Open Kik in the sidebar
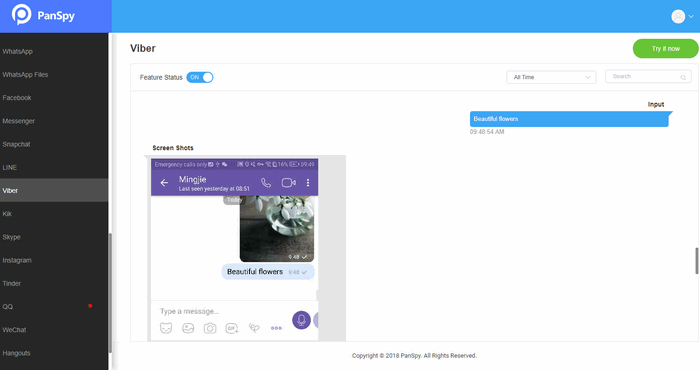This screenshot has width=700, height=370. click(x=54, y=214)
